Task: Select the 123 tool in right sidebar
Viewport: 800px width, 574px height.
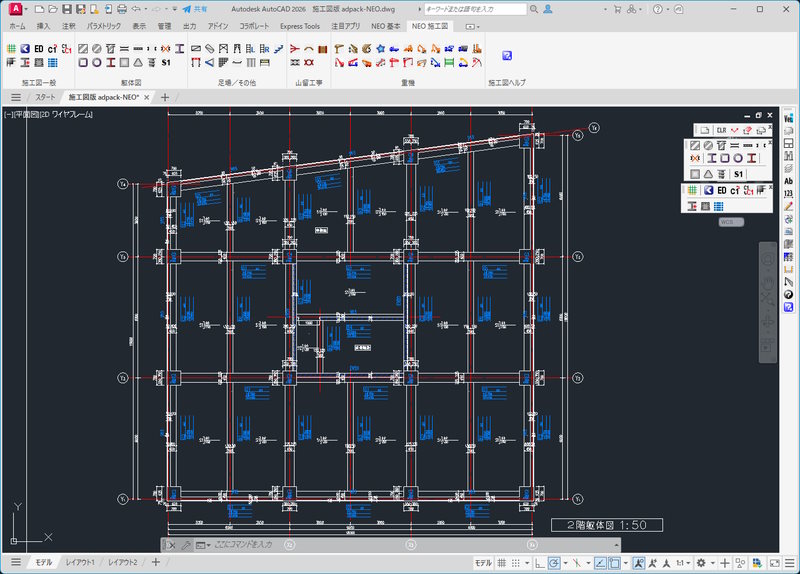Action: [x=789, y=193]
